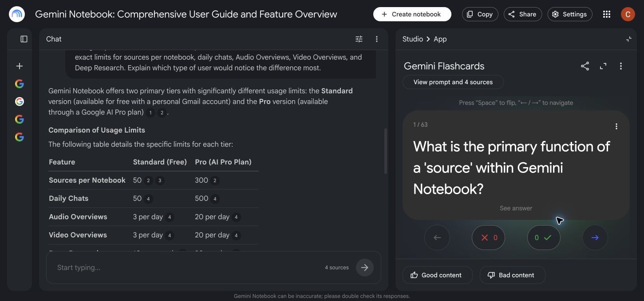Open the Chat panel more options
644x301 pixels.
pos(376,39)
